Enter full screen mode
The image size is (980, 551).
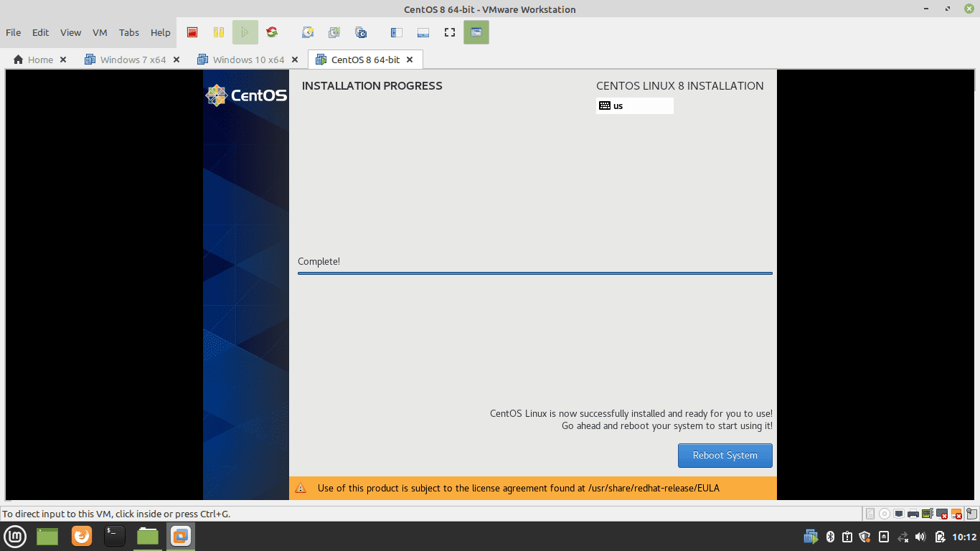pos(450,32)
